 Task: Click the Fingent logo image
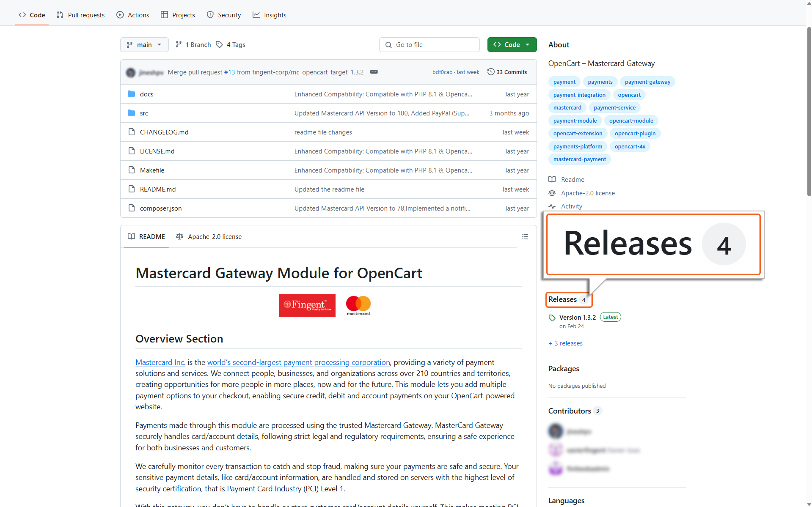(x=307, y=305)
